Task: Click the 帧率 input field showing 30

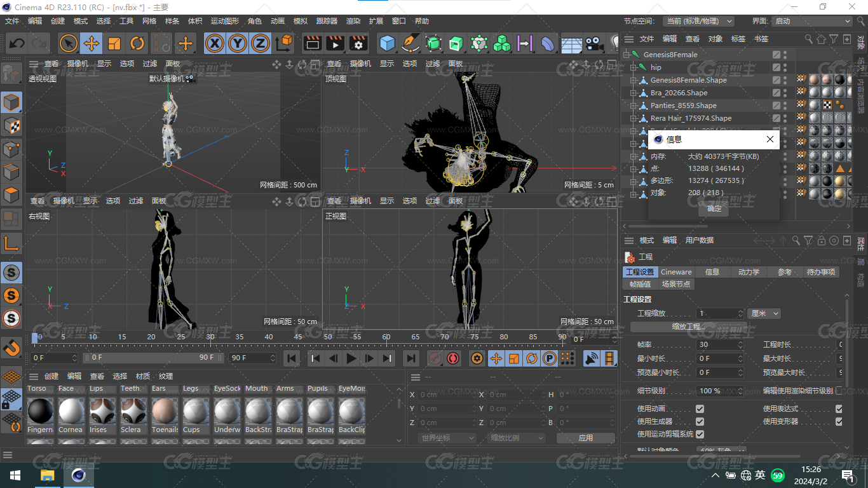Action: (720, 344)
